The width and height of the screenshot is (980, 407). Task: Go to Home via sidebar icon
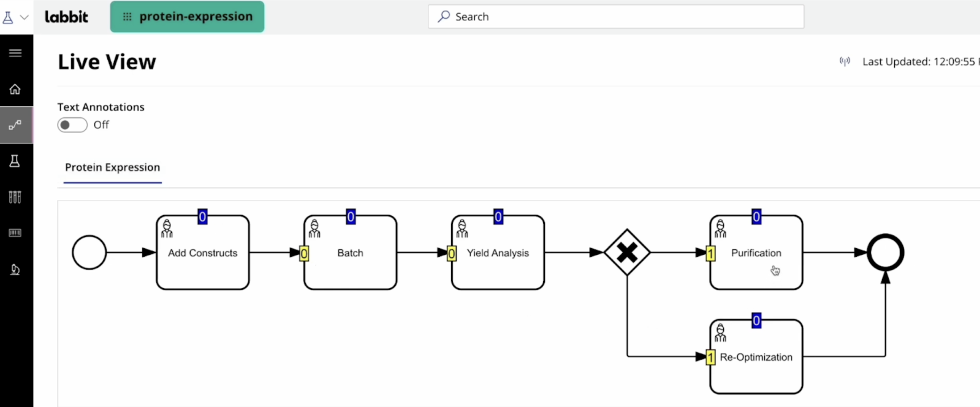(15, 89)
